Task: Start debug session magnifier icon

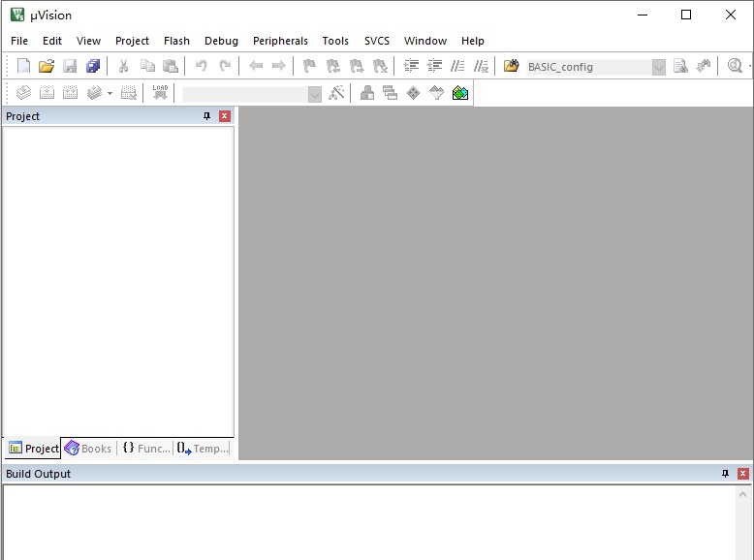Action: coord(735,66)
